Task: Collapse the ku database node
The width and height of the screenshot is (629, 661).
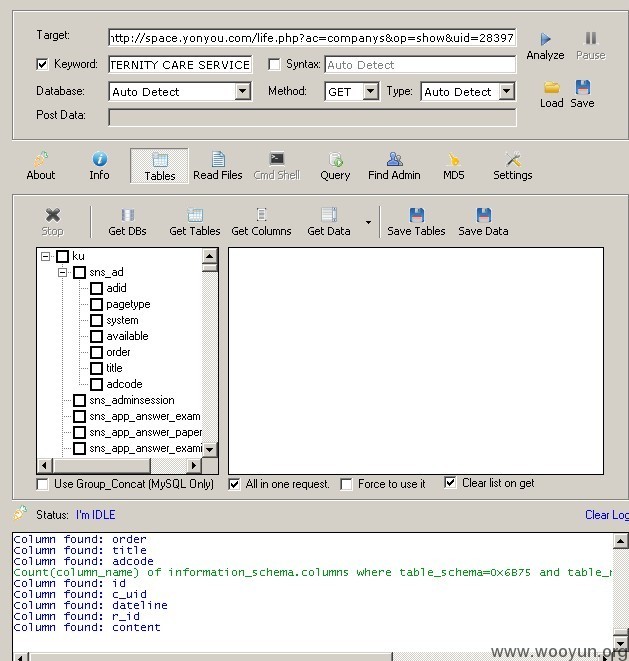Action: pyautogui.click(x=46, y=256)
